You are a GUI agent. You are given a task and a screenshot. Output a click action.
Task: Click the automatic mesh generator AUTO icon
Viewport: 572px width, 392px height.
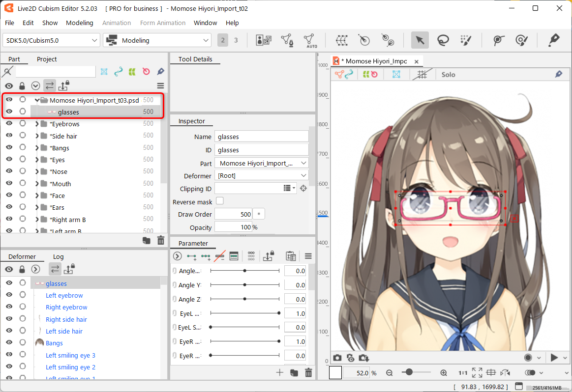tap(310, 40)
